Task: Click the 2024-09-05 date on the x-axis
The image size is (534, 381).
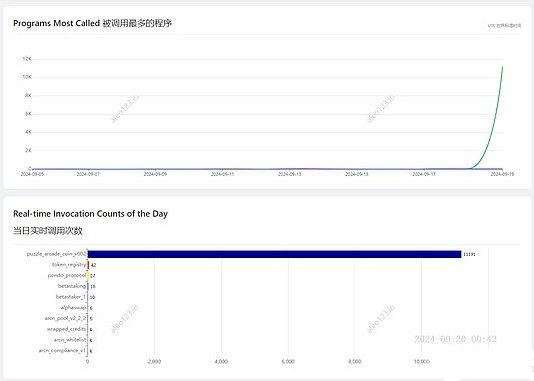Action: tap(32, 174)
